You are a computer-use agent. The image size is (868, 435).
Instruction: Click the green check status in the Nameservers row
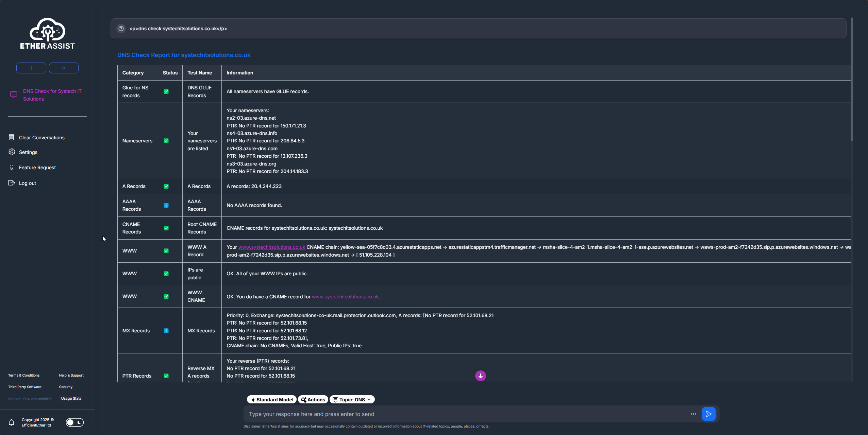166,141
